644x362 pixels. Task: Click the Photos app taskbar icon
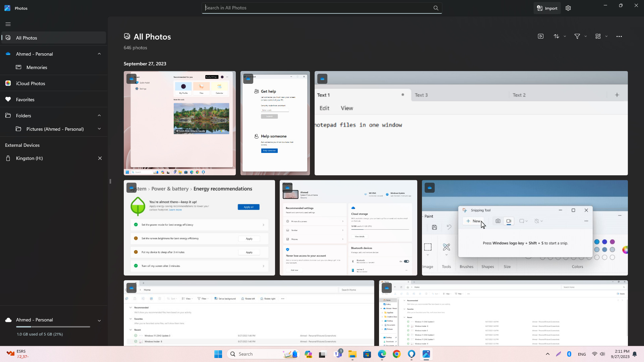[426, 354]
